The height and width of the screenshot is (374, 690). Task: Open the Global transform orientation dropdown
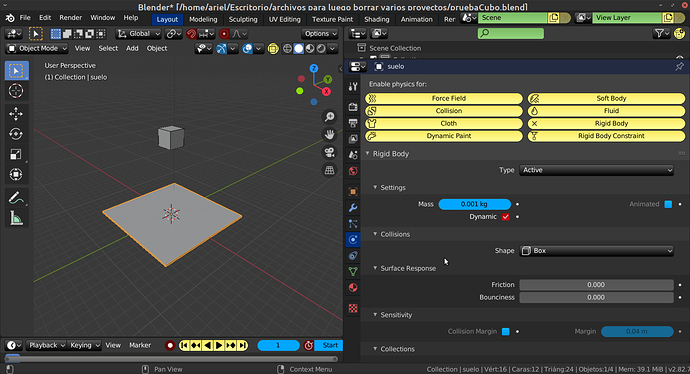pos(139,33)
